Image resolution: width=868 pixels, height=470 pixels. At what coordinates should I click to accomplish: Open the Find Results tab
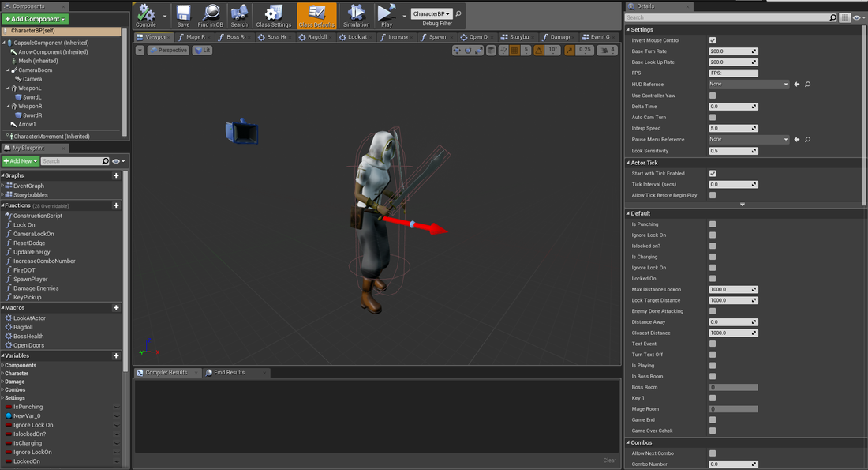coord(229,372)
